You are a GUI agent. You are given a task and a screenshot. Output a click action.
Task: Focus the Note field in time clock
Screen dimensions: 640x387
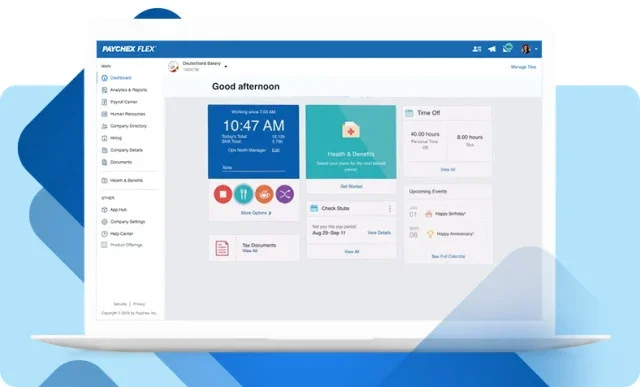(x=253, y=168)
